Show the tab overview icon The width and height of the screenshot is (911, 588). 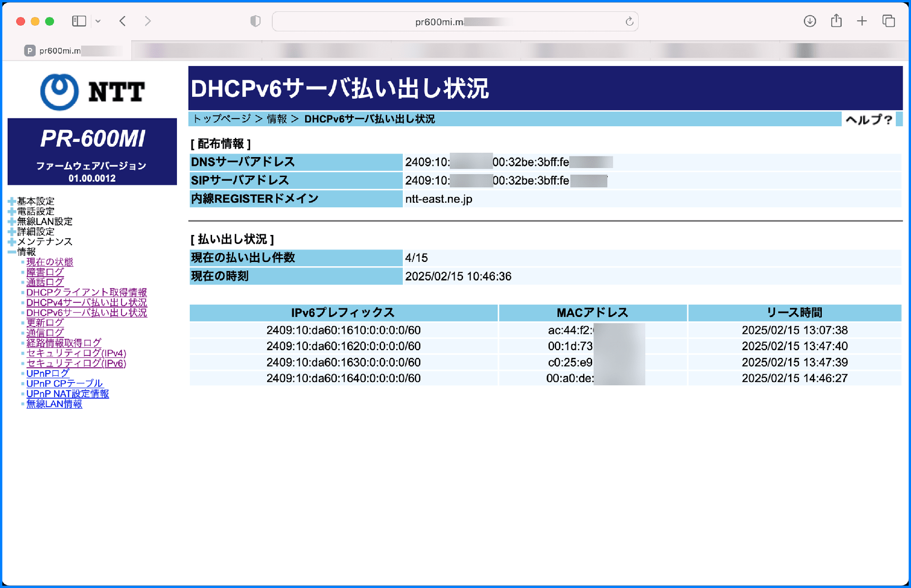pyautogui.click(x=888, y=21)
